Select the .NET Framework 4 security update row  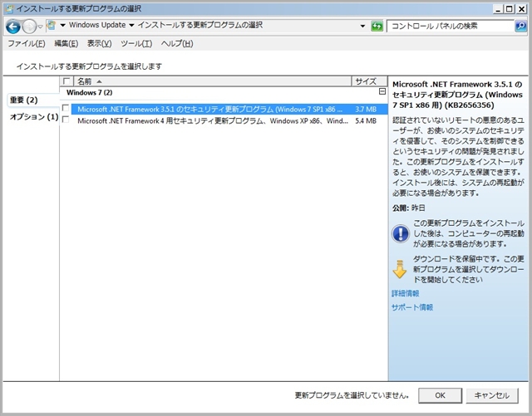tap(229, 120)
